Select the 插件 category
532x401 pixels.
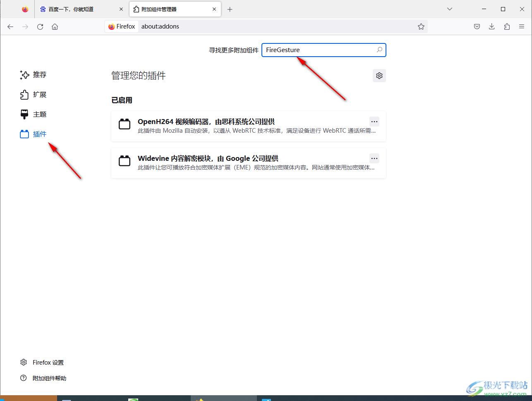(x=33, y=134)
